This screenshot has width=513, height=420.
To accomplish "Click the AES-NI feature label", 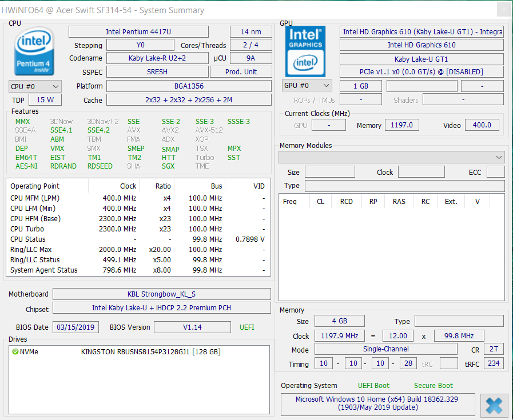I will coord(26,166).
